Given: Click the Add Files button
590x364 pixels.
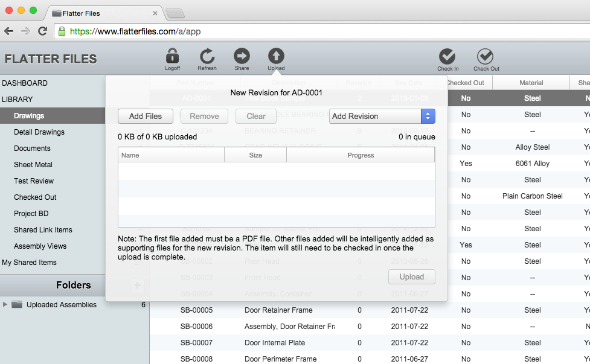Looking at the screenshot, I should point(146,116).
